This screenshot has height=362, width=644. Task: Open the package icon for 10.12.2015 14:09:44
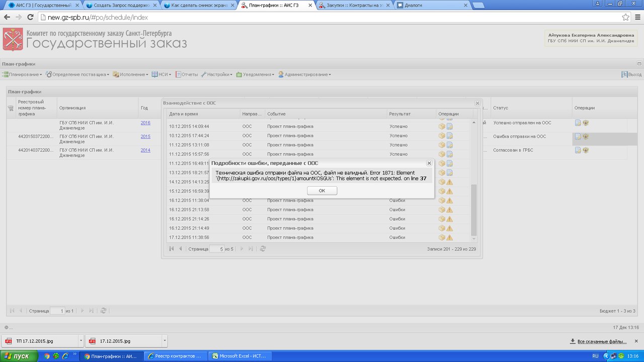point(442,126)
